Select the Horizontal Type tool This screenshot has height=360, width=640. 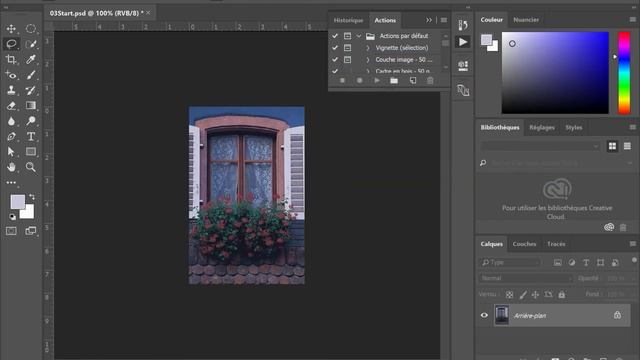coord(31,136)
